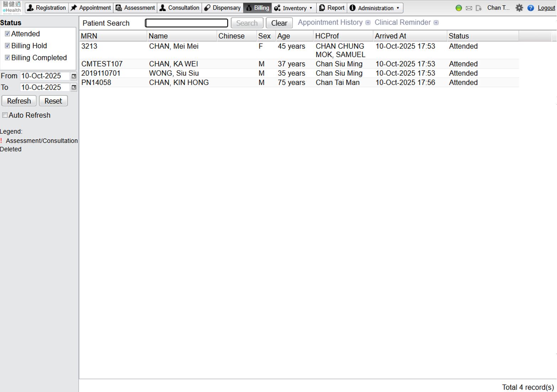Viewport: 557px width, 392px height.
Task: Click the green connection status indicator
Action: click(x=458, y=8)
